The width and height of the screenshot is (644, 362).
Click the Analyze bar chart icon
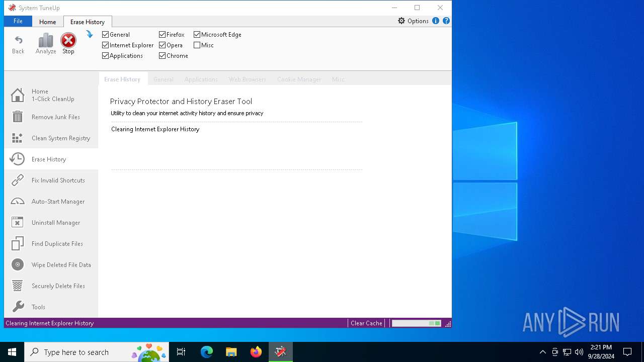point(46,40)
